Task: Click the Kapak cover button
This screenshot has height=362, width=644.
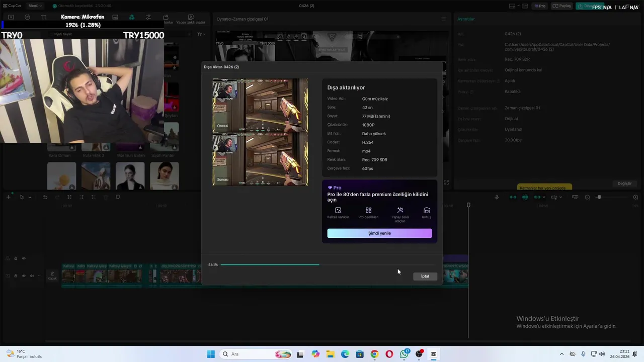Action: pos(52,276)
